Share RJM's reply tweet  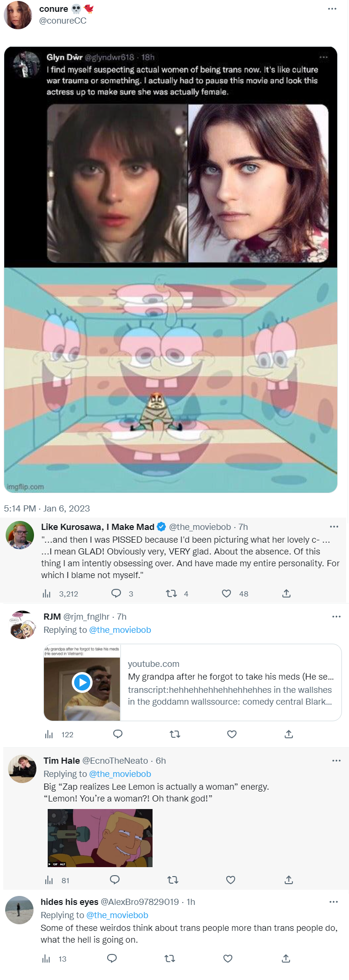pos(289,734)
